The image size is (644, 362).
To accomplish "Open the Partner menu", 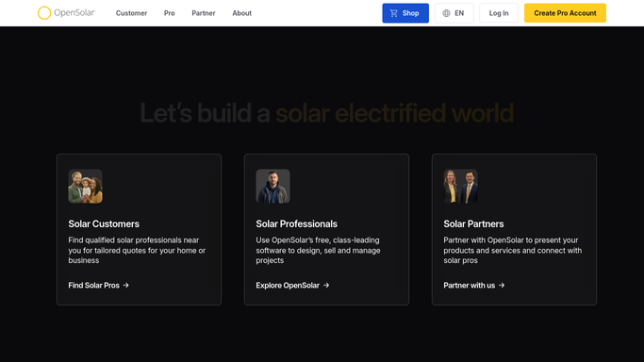I will pyautogui.click(x=204, y=13).
